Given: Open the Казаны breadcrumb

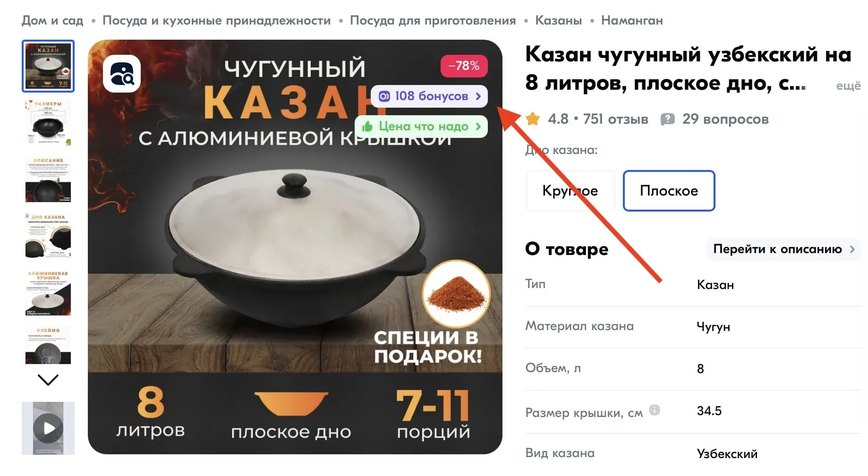Looking at the screenshot, I should (x=558, y=20).
